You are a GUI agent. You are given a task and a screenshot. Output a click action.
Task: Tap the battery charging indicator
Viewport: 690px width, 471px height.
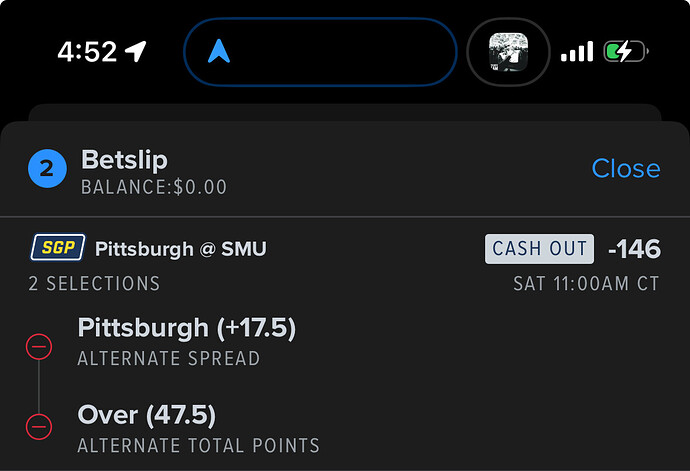(625, 51)
